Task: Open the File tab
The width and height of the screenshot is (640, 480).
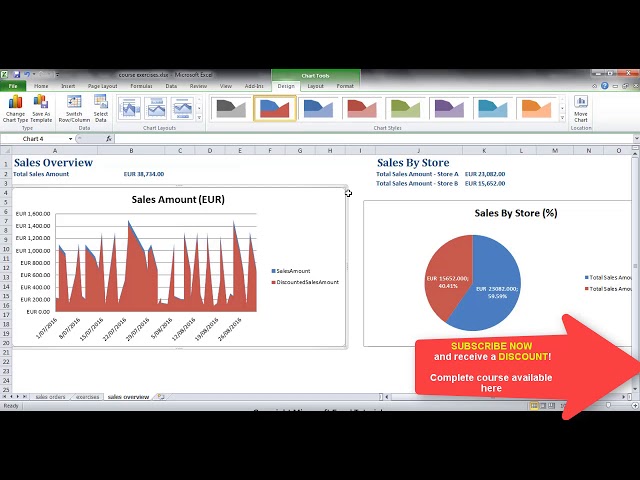Action: point(13,86)
